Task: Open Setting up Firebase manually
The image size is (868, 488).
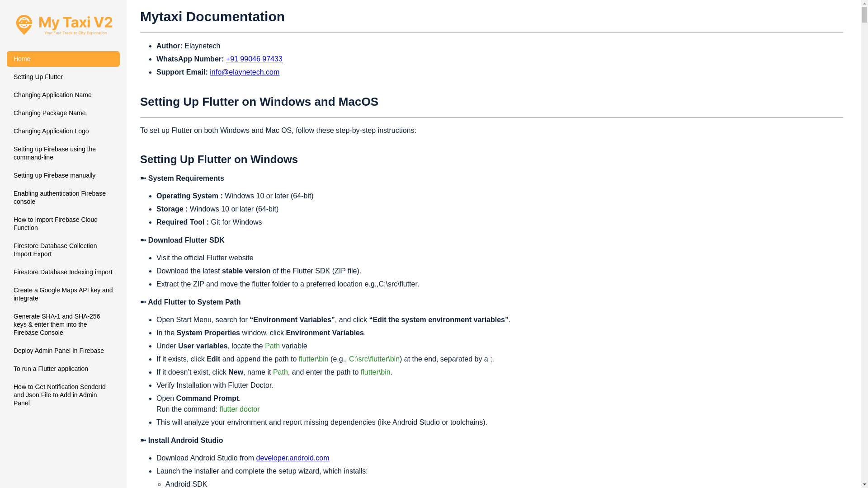Action: [63, 175]
